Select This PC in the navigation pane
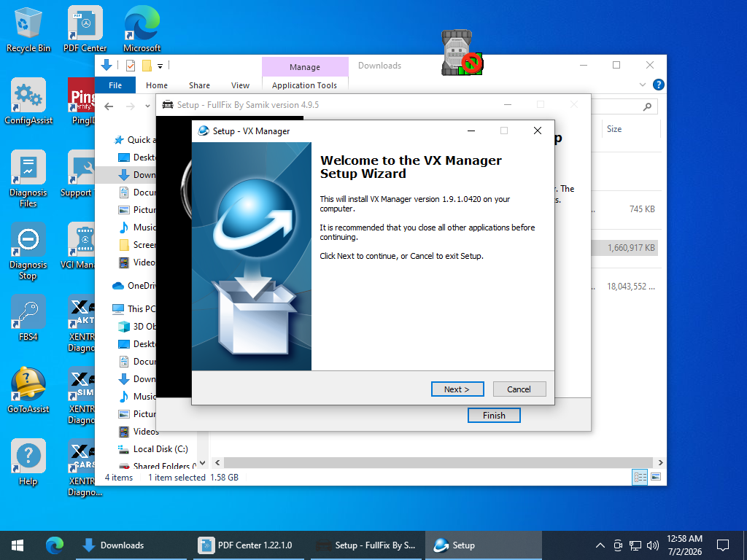747x560 pixels. (x=134, y=308)
